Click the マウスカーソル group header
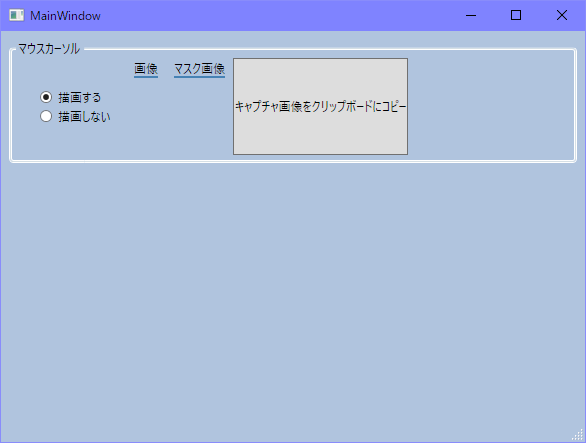 click(49, 49)
